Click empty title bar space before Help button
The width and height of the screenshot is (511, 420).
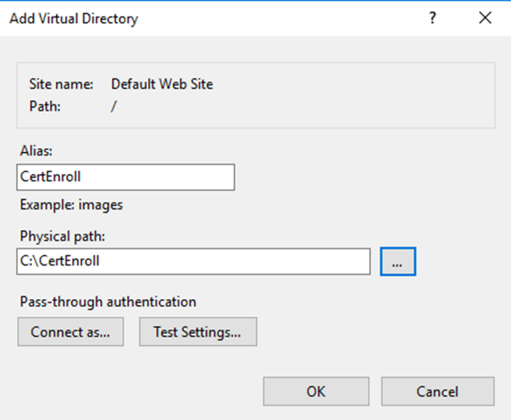click(x=289, y=19)
